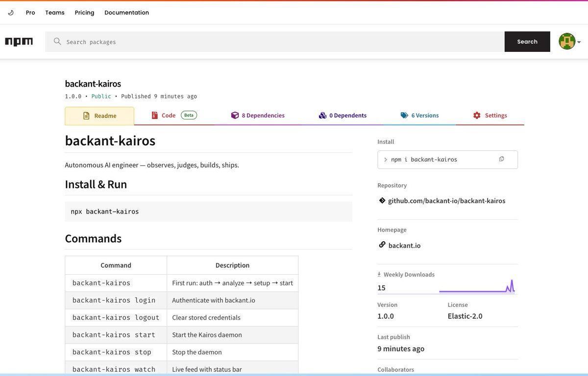Switch to the Code tab

(174, 116)
